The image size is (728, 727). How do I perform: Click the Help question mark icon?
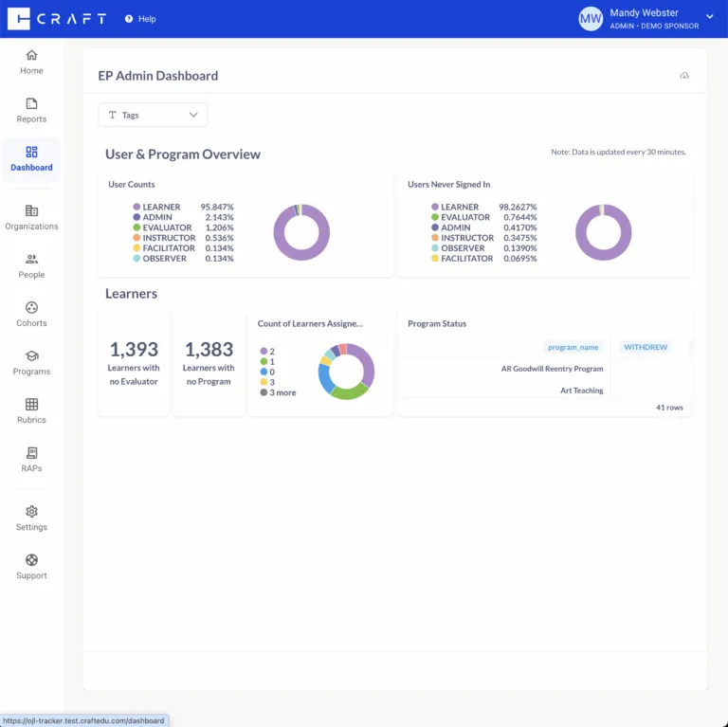click(129, 19)
